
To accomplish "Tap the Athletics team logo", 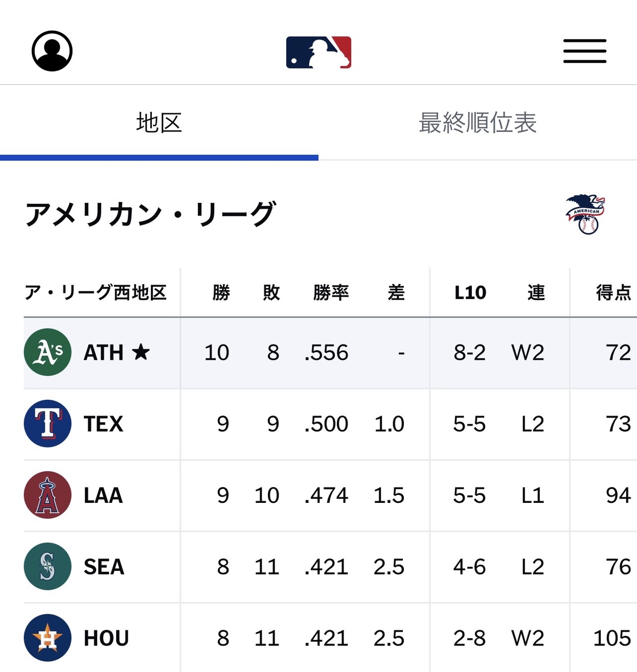I will [48, 352].
